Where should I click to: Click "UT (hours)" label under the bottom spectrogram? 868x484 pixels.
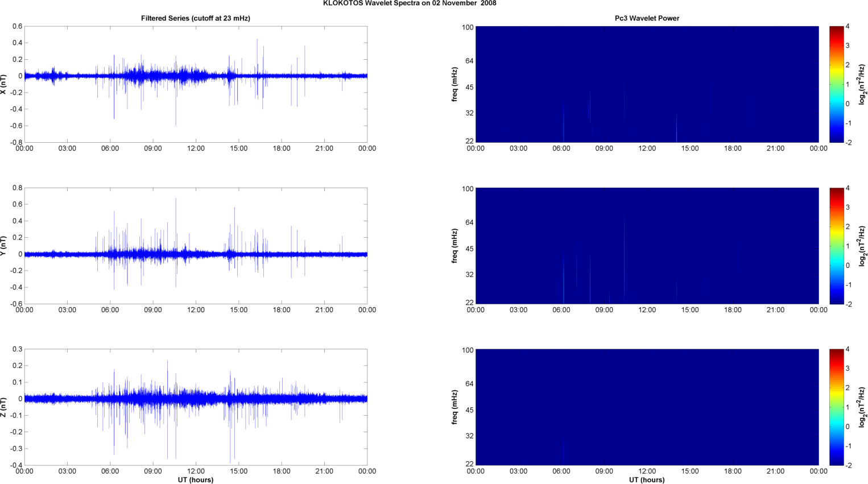647,480
